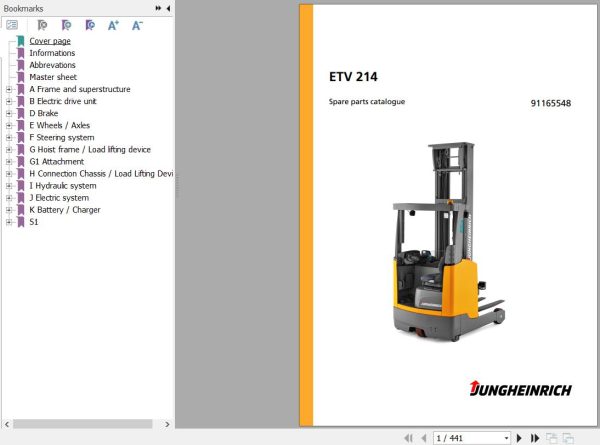Click the ETV 214 title text
Screen dimensions: 600x445
(353, 77)
